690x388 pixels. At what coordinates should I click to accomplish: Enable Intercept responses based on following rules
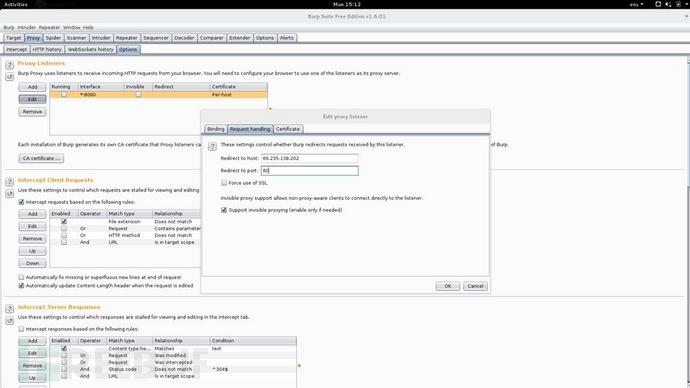click(21, 329)
